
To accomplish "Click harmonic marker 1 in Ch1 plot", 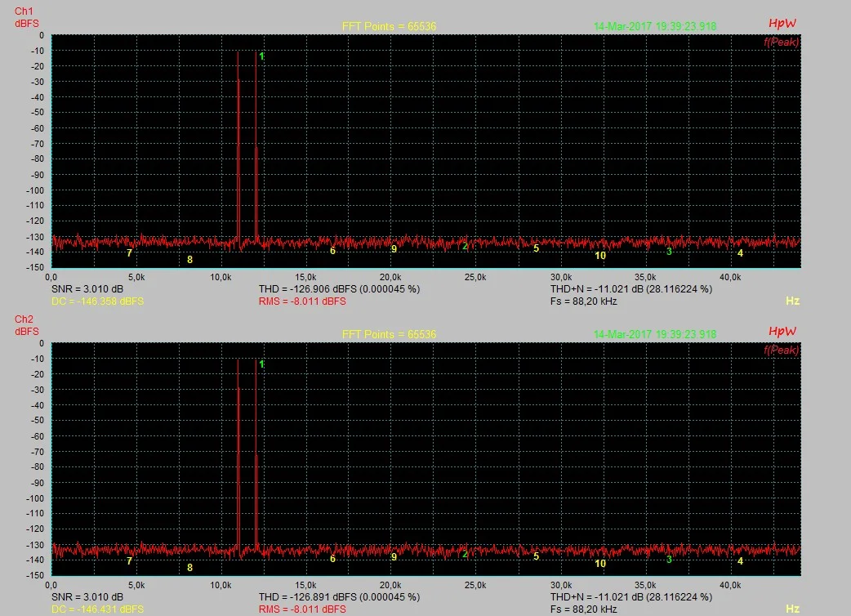I will (x=261, y=56).
